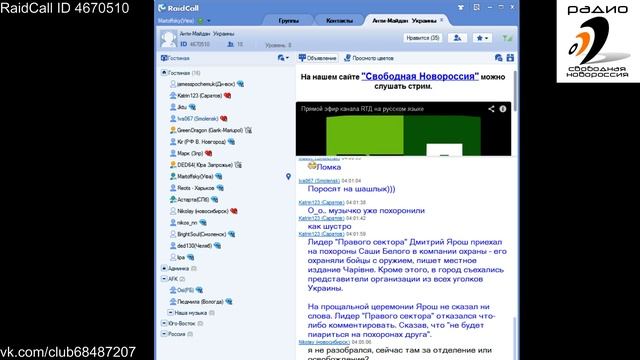This screenshot has width=640, height=360.
Task: Close the Анти-Майдан Украины tab
Action: pos(441,20)
